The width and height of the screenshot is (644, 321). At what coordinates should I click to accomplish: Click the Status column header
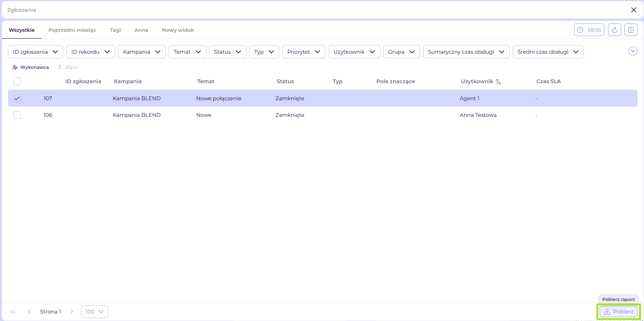tap(285, 81)
